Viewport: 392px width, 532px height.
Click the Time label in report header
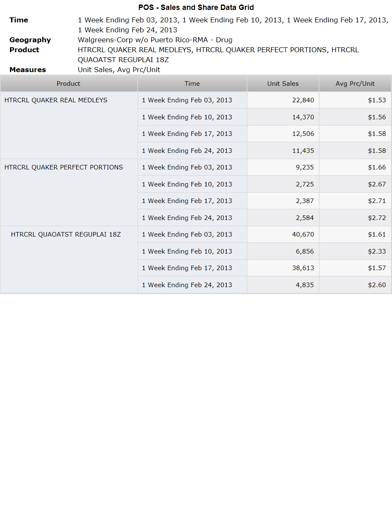pos(19,20)
